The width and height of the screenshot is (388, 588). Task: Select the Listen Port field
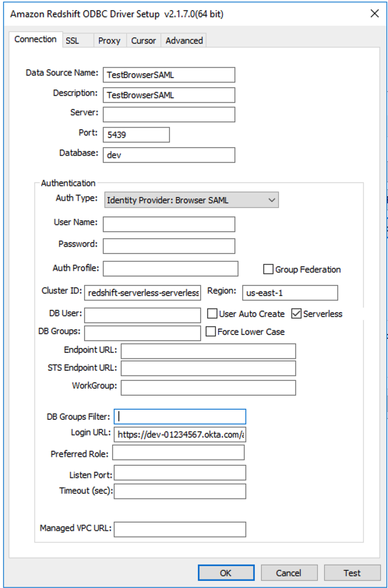click(x=180, y=473)
